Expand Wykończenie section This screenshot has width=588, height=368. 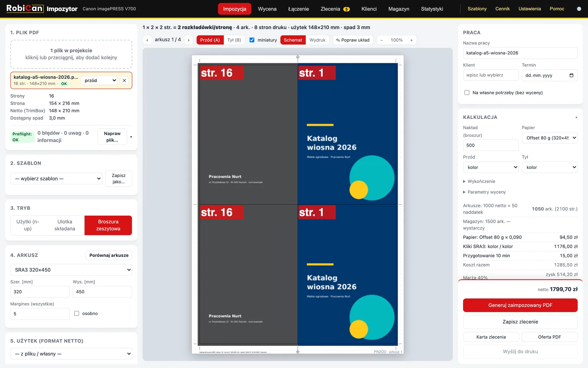(x=479, y=181)
